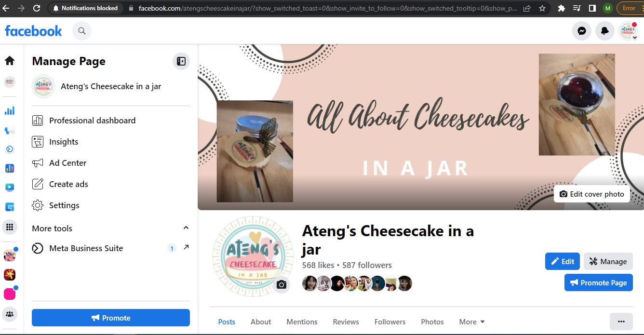644x335 pixels.
Task: Click the address bar URL field
Action: 327,8
